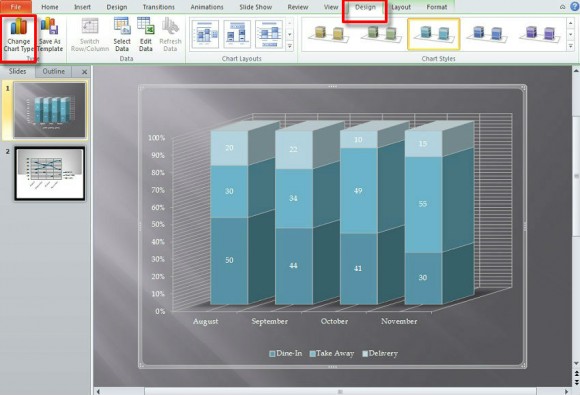Image resolution: width=580 pixels, height=395 pixels.
Task: Switch to the Slides pane tab
Action: click(17, 71)
